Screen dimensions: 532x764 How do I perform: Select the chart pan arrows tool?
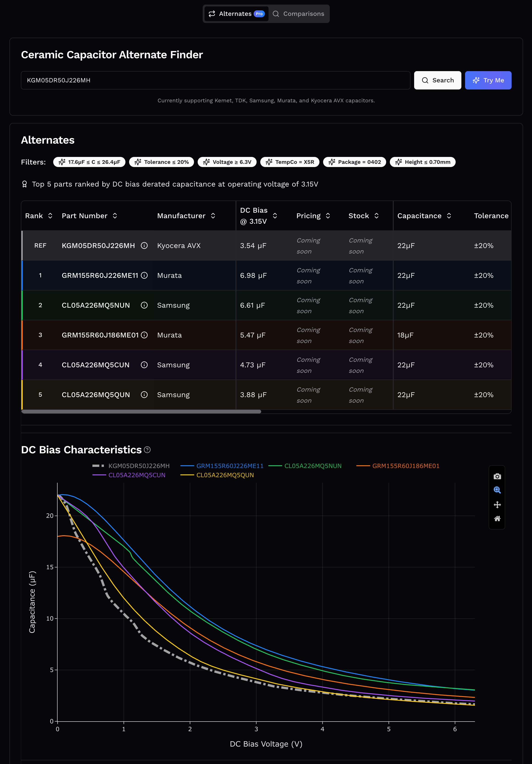click(497, 505)
